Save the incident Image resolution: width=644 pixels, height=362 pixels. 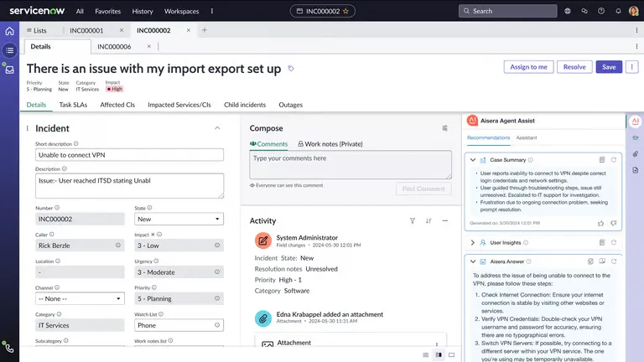[609, 67]
